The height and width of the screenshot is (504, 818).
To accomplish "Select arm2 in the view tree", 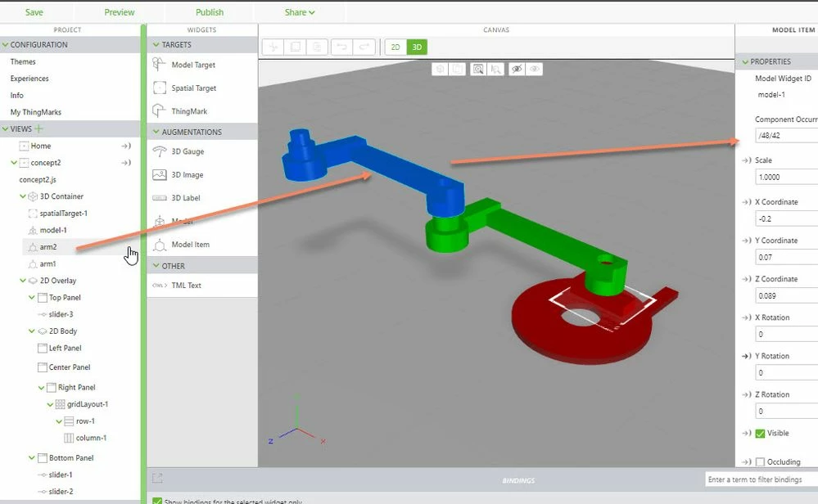I will [48, 247].
